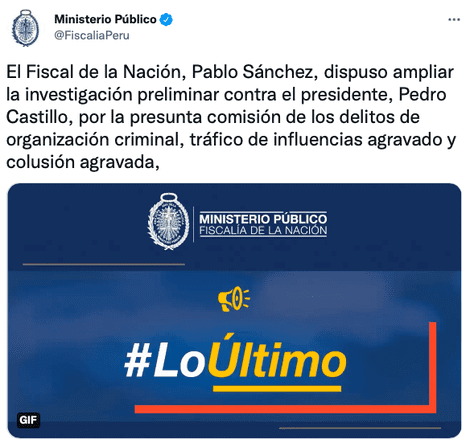Viewport: 470px width, 447px height.
Task: Click the white # symbol in the graphic
Action: [x=137, y=361]
